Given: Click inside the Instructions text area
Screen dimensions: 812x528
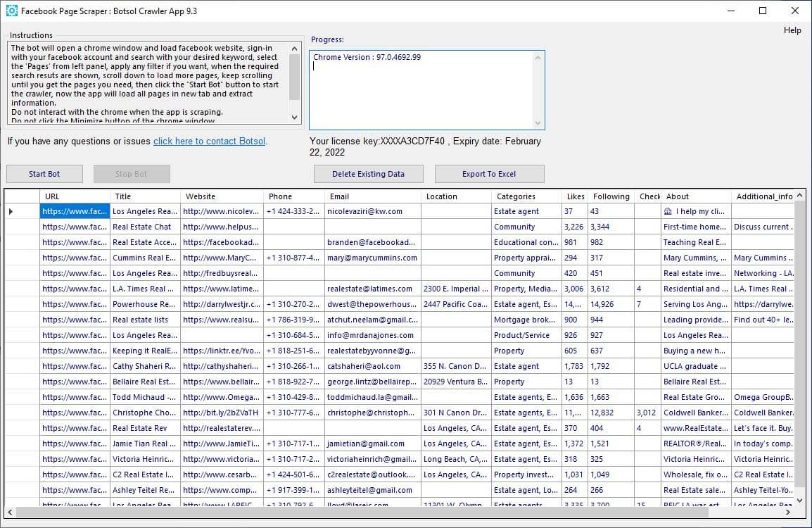Looking at the screenshot, I should 148,83.
